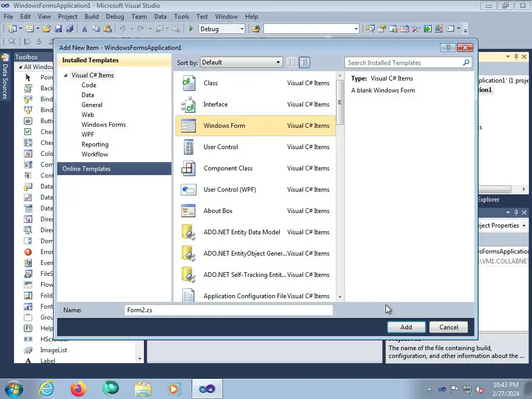The height and width of the screenshot is (399, 532).
Task: Open the Toolbox from the toolbar icon
Action: click(x=416, y=29)
